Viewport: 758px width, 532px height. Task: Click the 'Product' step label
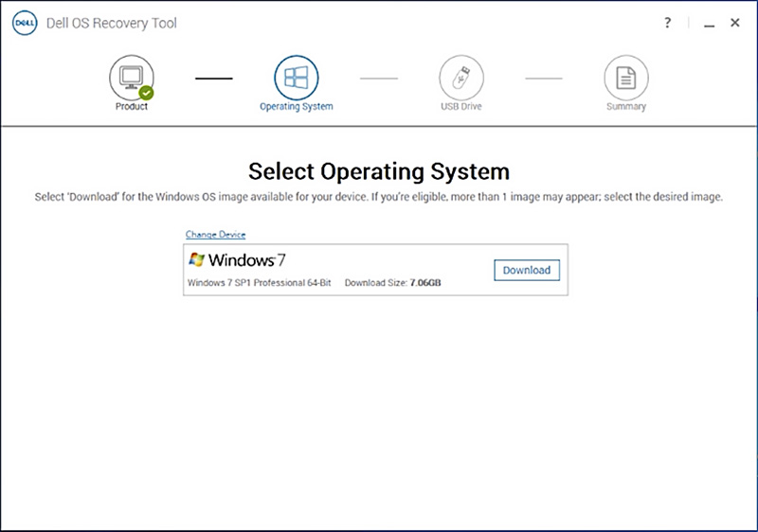pos(132,106)
